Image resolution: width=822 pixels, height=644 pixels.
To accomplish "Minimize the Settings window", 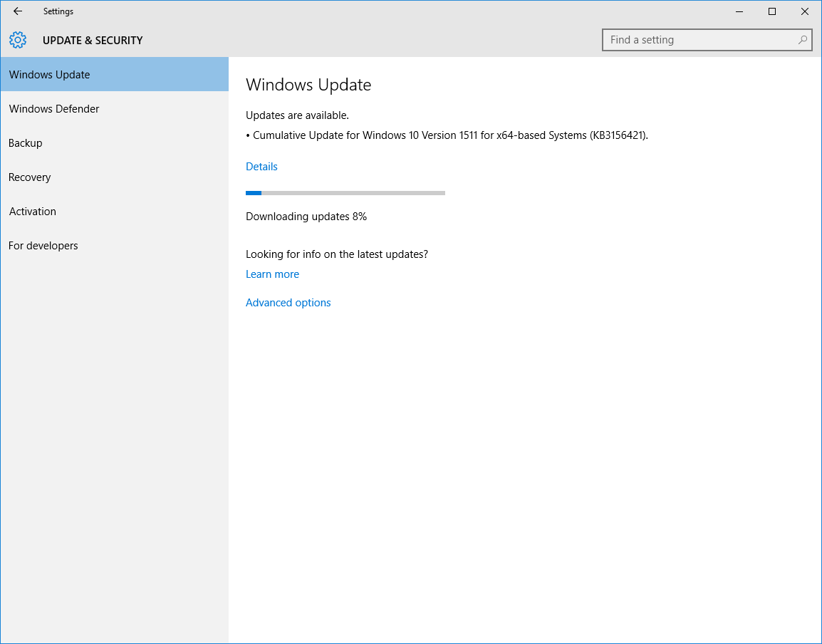I will pyautogui.click(x=739, y=11).
